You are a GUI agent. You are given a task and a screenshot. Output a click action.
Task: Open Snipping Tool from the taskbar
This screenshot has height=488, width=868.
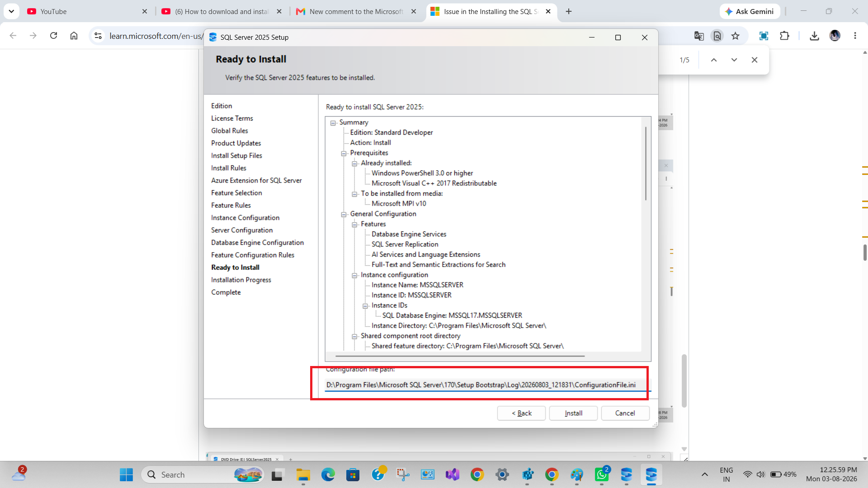click(402, 475)
